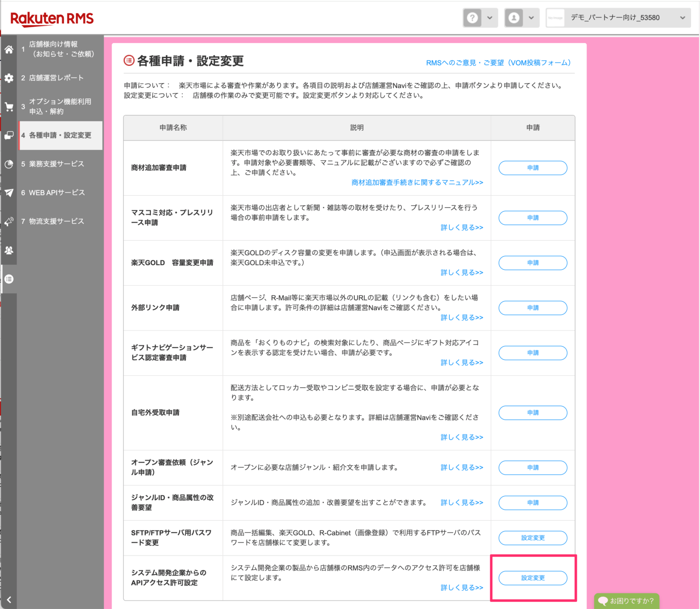Click 申請 button for ジャンルID・商品属性の改善要望

coord(533,503)
